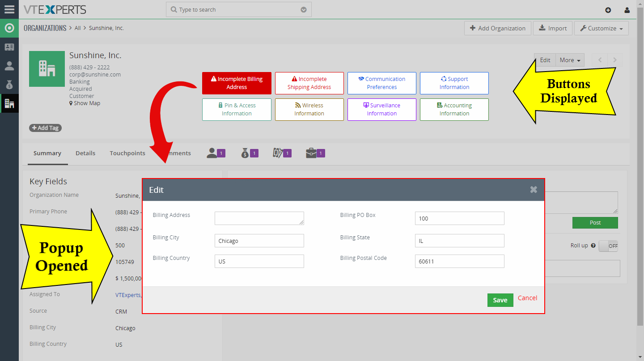
Task: Open the user profile icon
Action: tap(627, 10)
